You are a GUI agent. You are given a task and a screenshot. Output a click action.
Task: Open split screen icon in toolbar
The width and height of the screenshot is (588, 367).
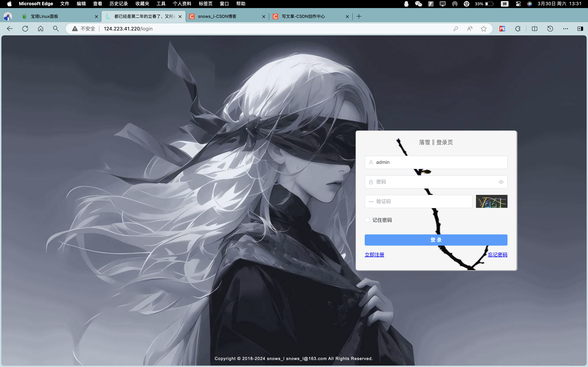click(535, 29)
